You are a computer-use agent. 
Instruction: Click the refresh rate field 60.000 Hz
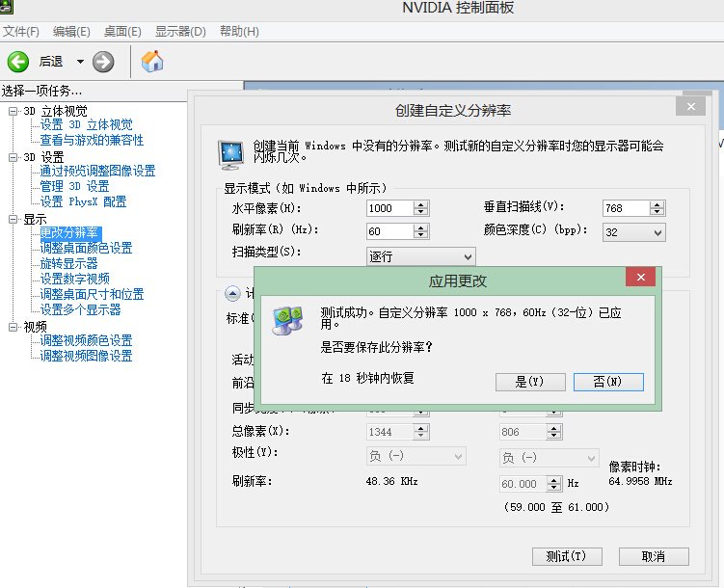523,484
